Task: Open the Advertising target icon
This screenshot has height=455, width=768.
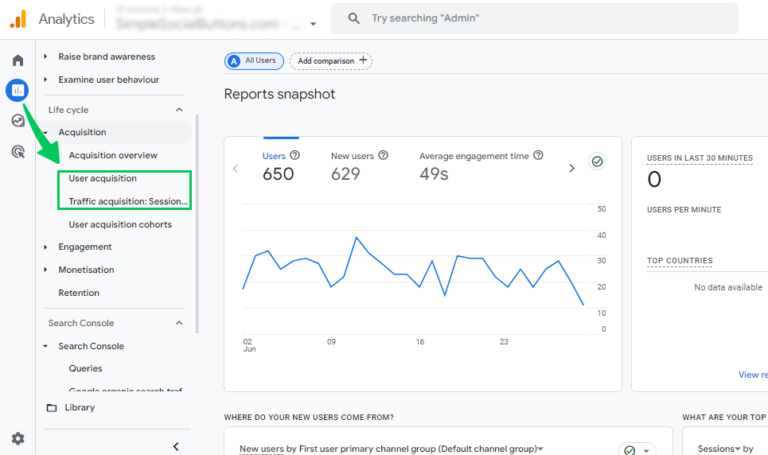Action: click(17, 152)
